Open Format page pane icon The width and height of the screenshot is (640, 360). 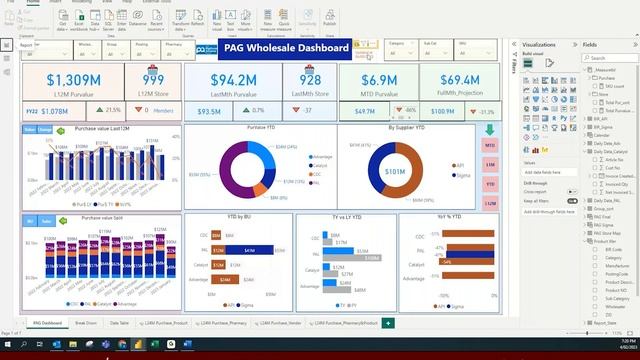tap(549, 63)
